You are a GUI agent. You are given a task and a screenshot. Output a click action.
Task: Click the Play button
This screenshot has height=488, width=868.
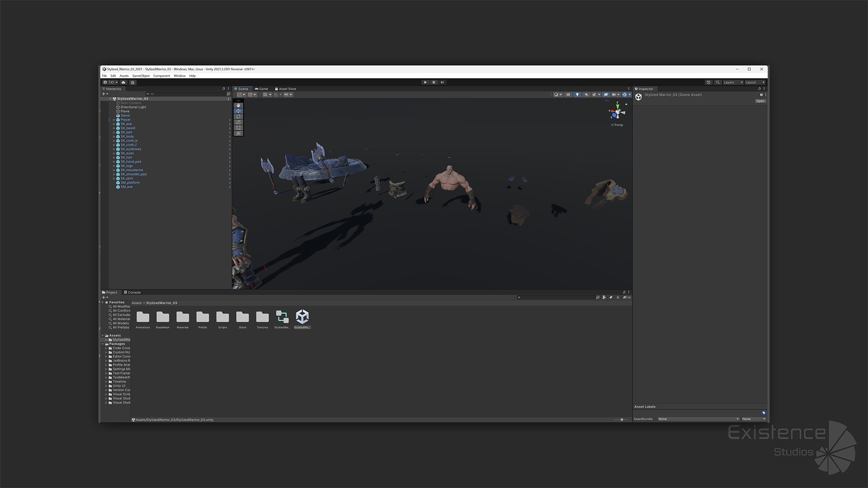tap(425, 82)
